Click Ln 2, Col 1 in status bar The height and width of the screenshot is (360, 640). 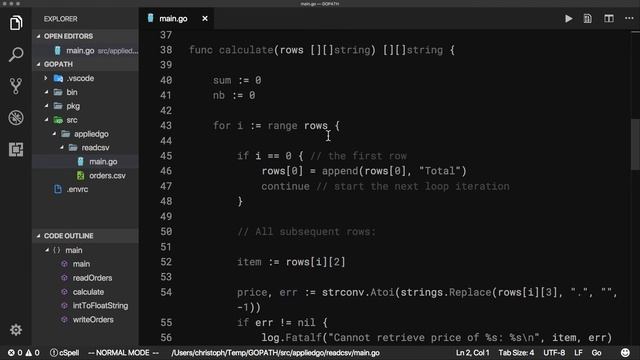tap(472, 353)
